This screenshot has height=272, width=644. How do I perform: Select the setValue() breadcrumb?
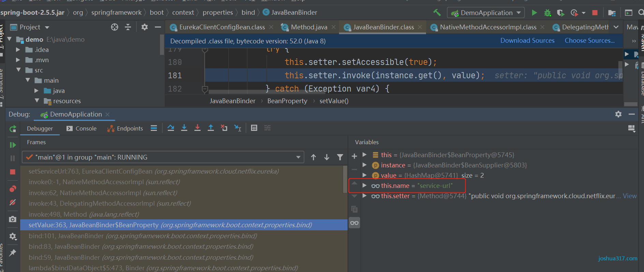[334, 101]
